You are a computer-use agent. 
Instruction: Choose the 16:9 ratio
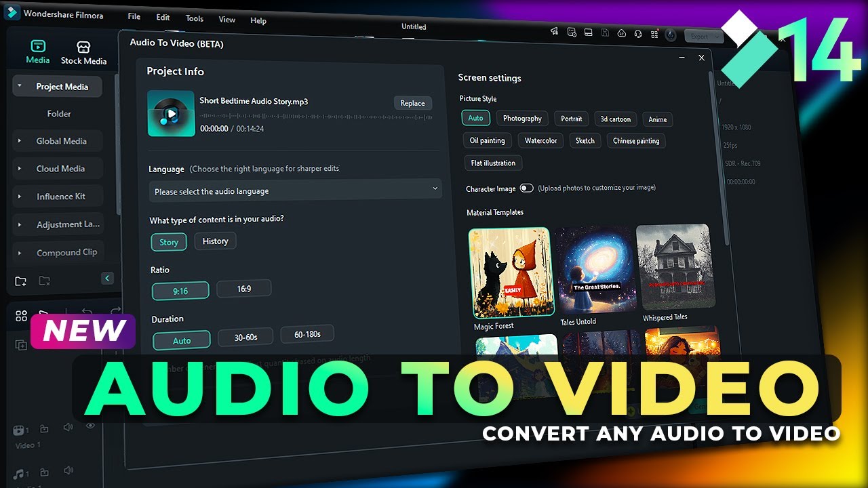point(244,289)
